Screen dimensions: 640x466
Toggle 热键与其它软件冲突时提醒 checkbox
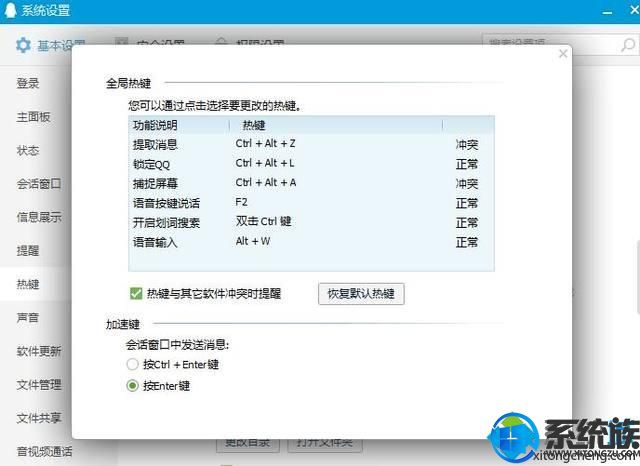pos(136,293)
